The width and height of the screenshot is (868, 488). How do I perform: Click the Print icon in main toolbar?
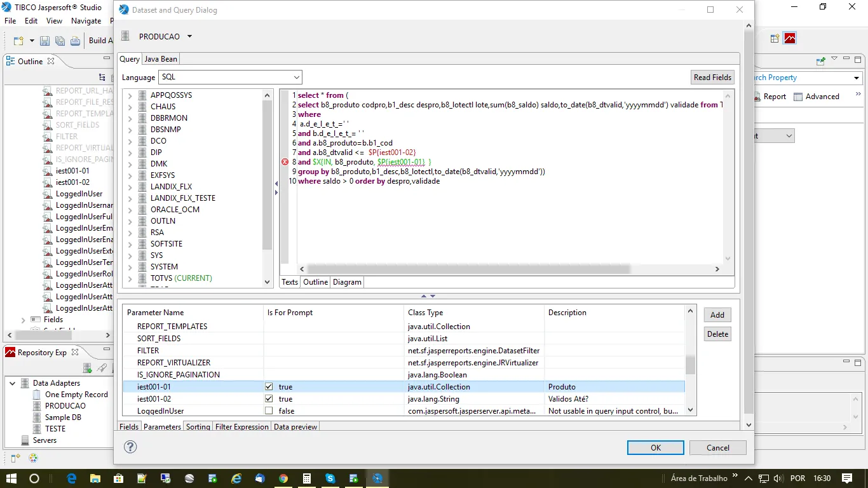tap(75, 41)
